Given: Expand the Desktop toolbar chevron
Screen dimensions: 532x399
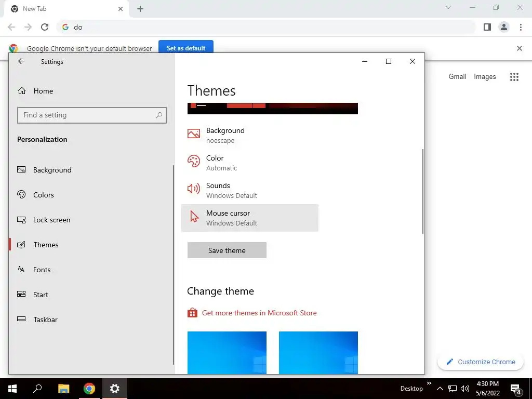Looking at the screenshot, I should (429, 383).
